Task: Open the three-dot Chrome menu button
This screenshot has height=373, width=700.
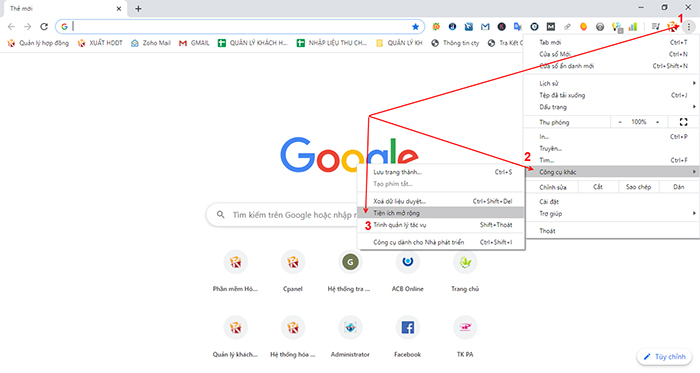Action: [689, 27]
